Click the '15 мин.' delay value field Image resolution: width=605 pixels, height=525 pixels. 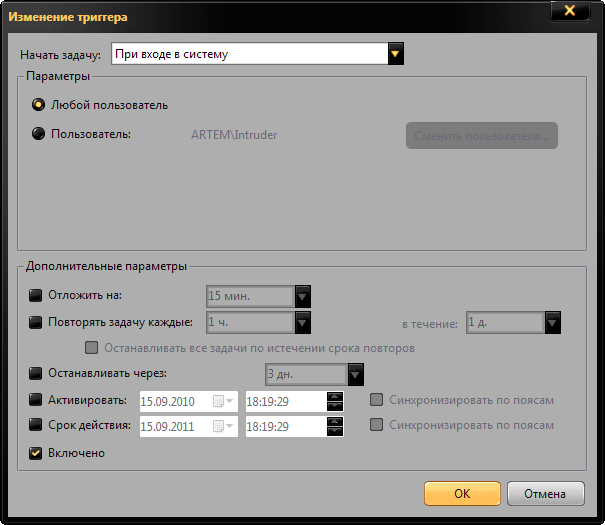[x=251, y=296]
